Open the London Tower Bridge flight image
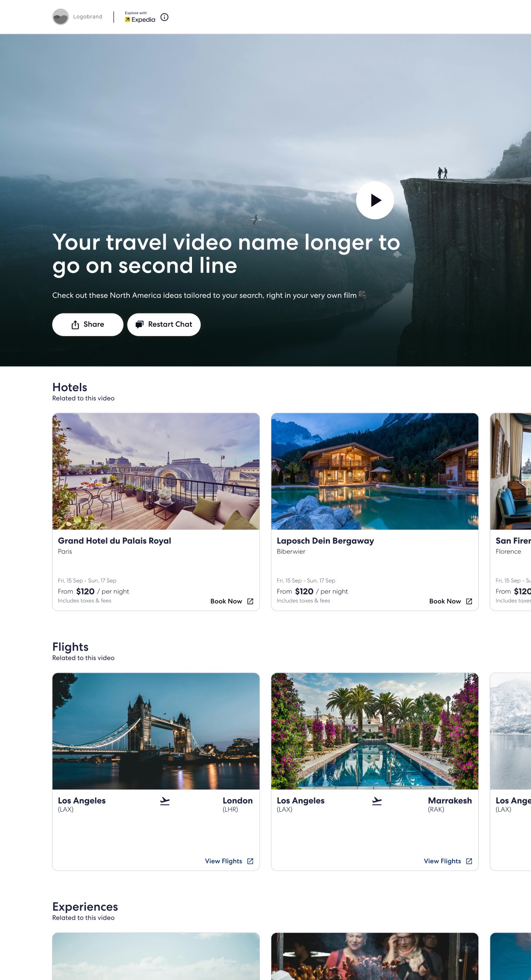The image size is (531, 980). click(x=156, y=731)
